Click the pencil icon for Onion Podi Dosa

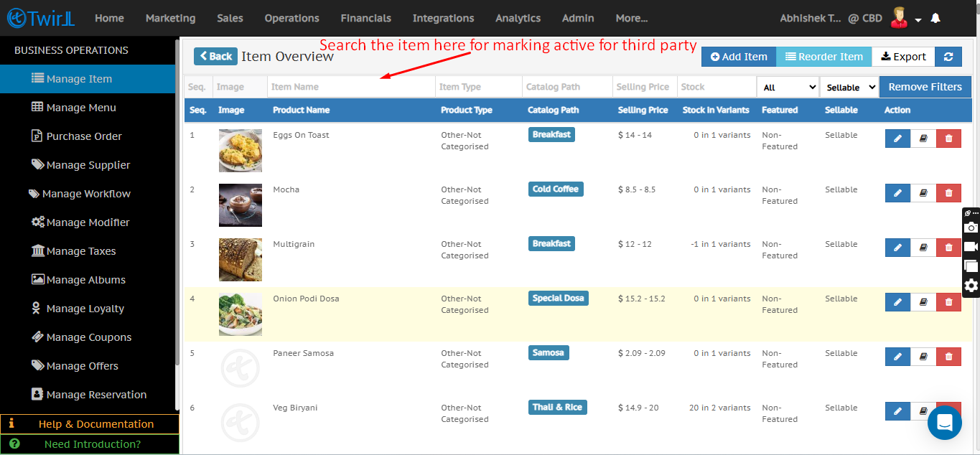tap(897, 302)
